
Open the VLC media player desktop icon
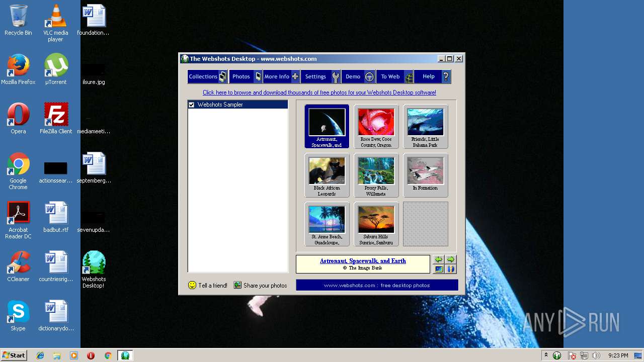pos(55,23)
